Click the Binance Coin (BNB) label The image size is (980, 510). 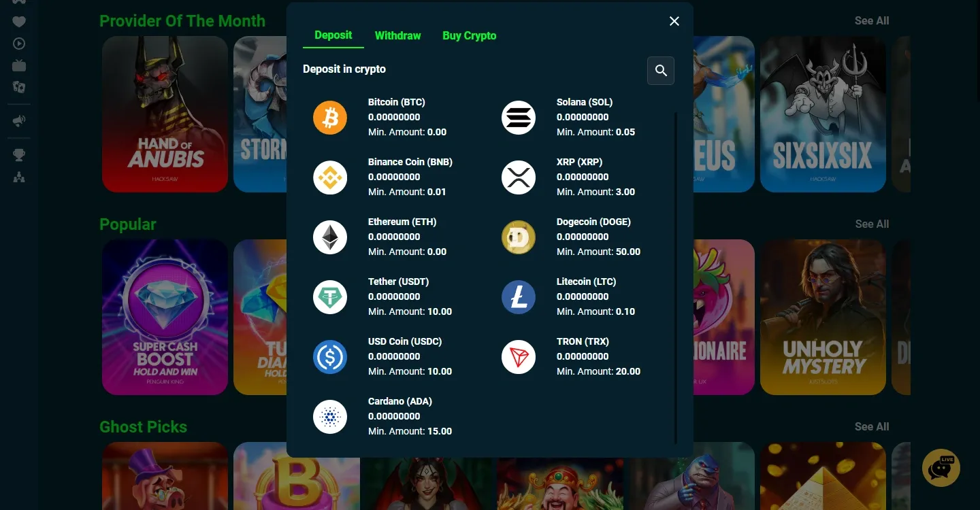click(410, 162)
